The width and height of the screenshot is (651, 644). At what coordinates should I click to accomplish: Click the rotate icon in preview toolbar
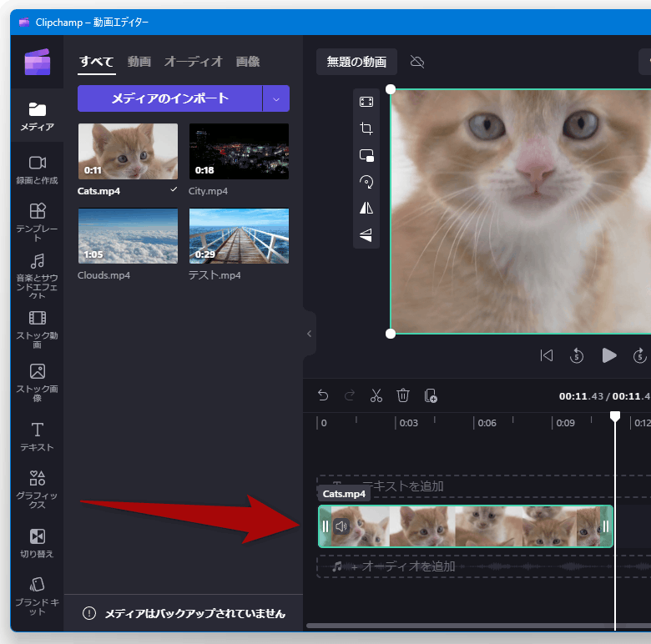coord(366,182)
